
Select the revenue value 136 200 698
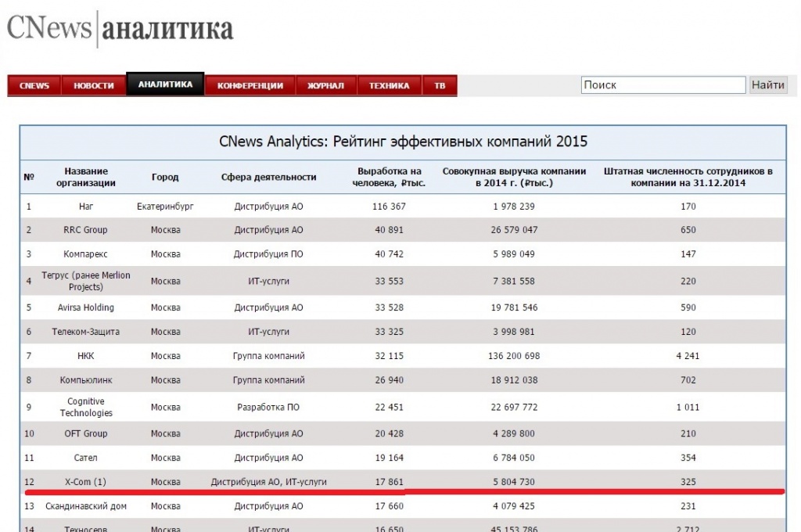[514, 356]
